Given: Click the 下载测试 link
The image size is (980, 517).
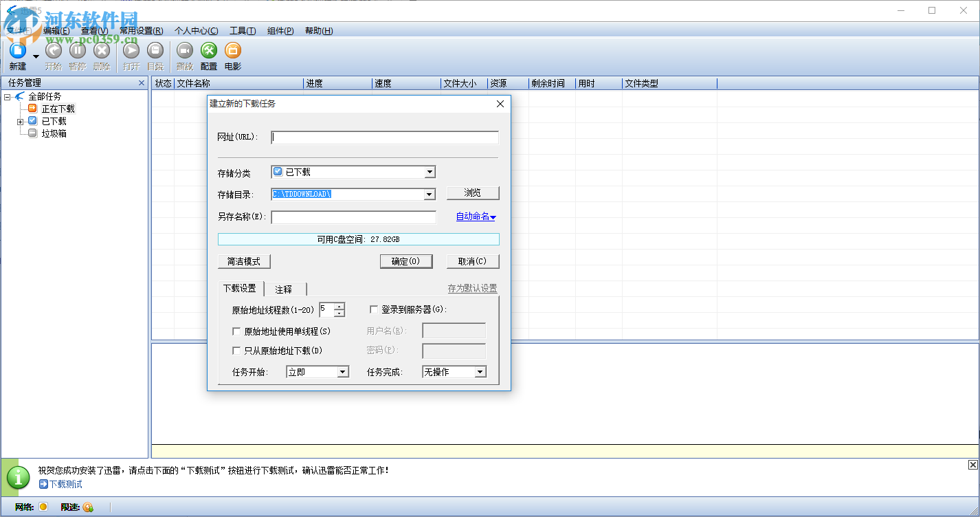Looking at the screenshot, I should (65, 484).
